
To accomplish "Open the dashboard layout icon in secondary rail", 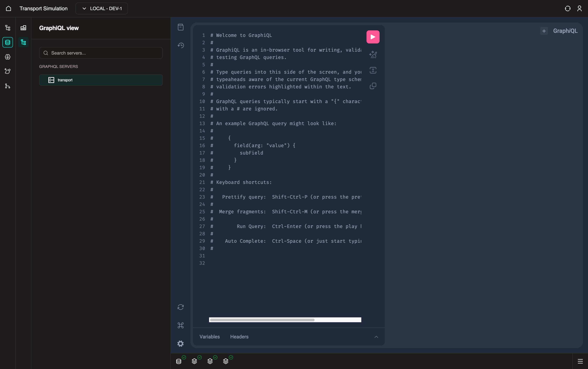I will [x=23, y=28].
